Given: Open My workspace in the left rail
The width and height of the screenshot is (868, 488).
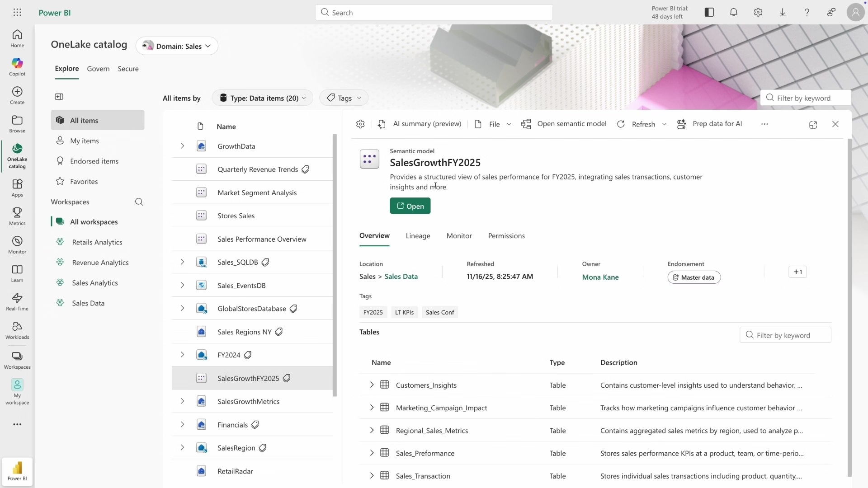Looking at the screenshot, I should pos(17,392).
